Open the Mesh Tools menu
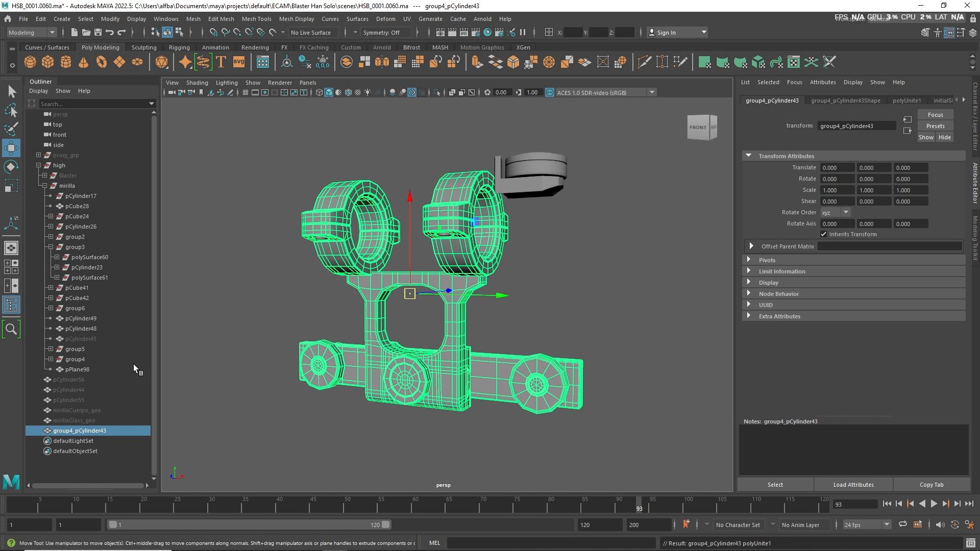This screenshot has width=980, height=551. pyautogui.click(x=256, y=19)
